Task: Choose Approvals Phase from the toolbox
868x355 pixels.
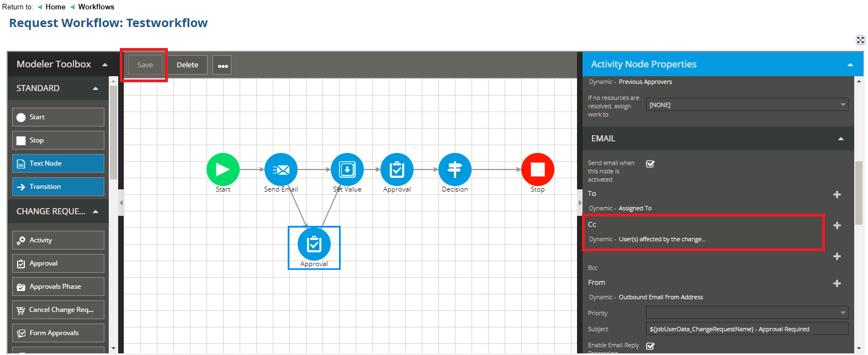Action: point(58,287)
